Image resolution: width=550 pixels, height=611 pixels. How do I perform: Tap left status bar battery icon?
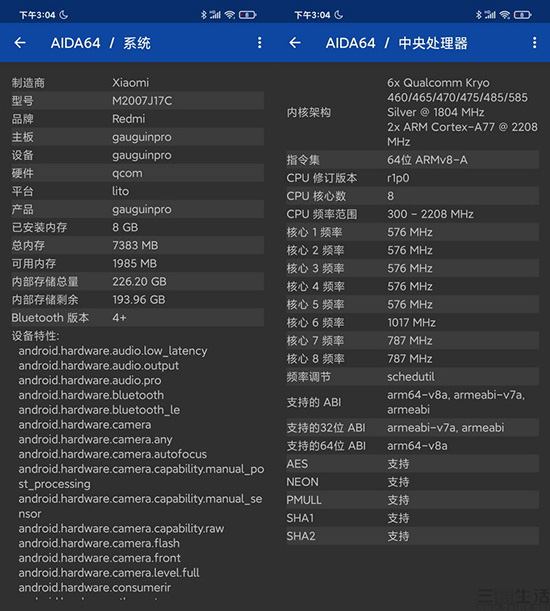click(248, 15)
